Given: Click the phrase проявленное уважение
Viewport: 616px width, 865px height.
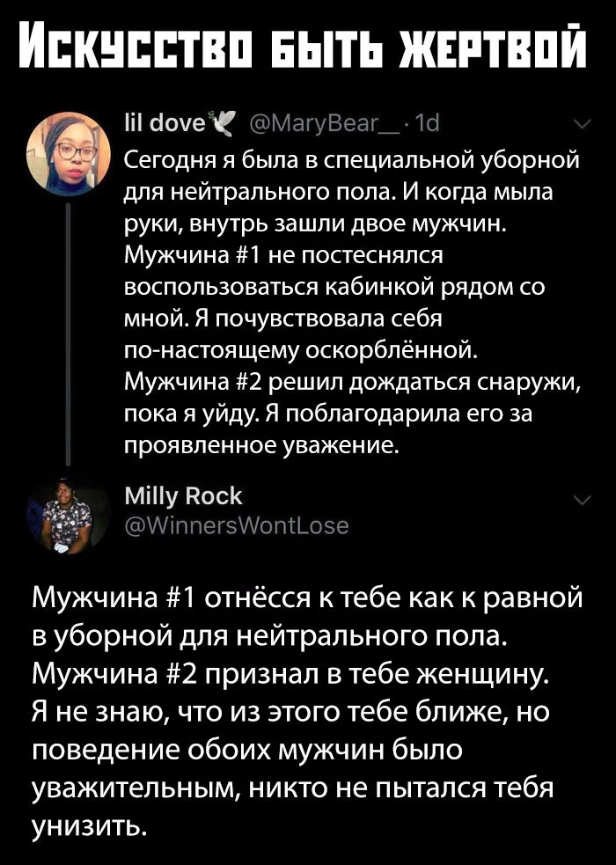Looking at the screenshot, I should pyautogui.click(x=261, y=444).
